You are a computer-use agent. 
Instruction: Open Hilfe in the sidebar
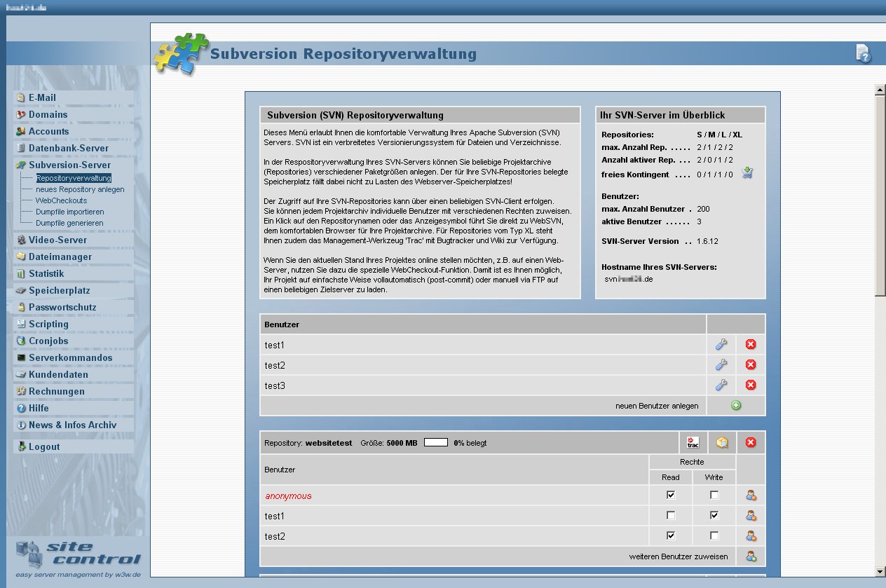pos(74,408)
